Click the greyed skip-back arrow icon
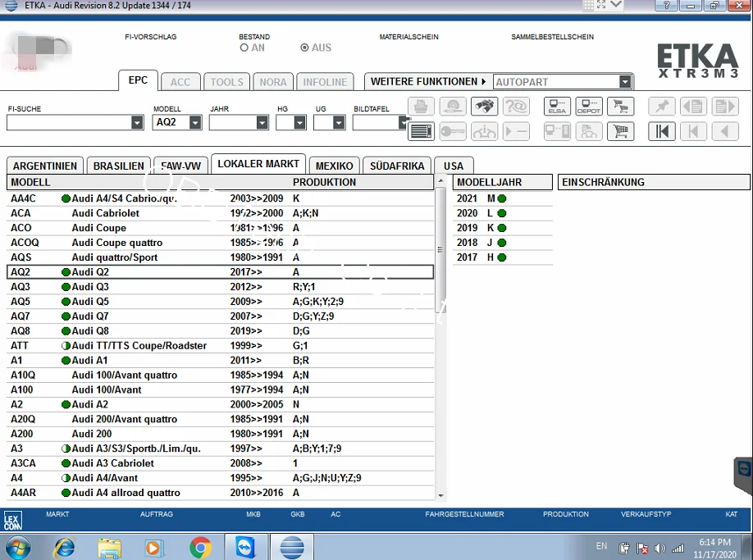This screenshot has width=753, height=560. click(x=693, y=131)
